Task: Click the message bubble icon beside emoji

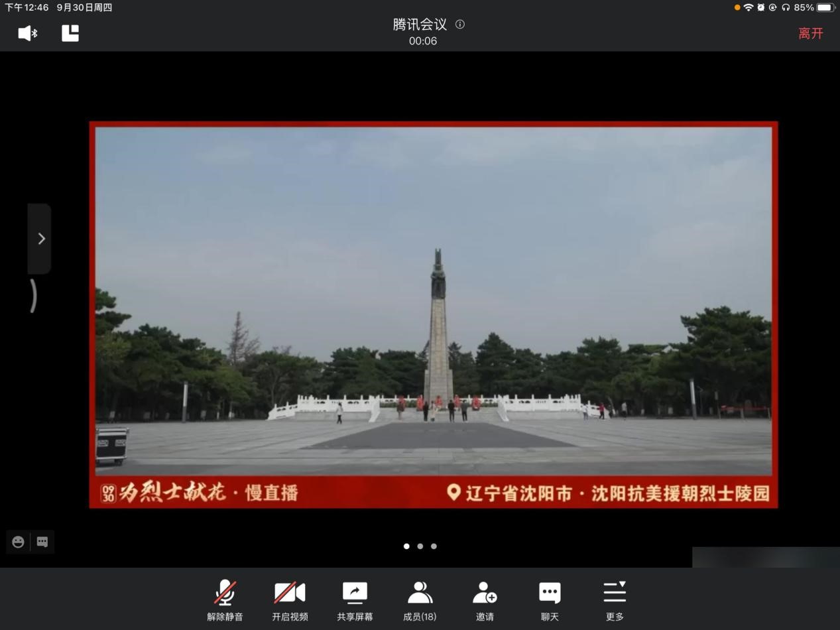Action: pyautogui.click(x=42, y=542)
